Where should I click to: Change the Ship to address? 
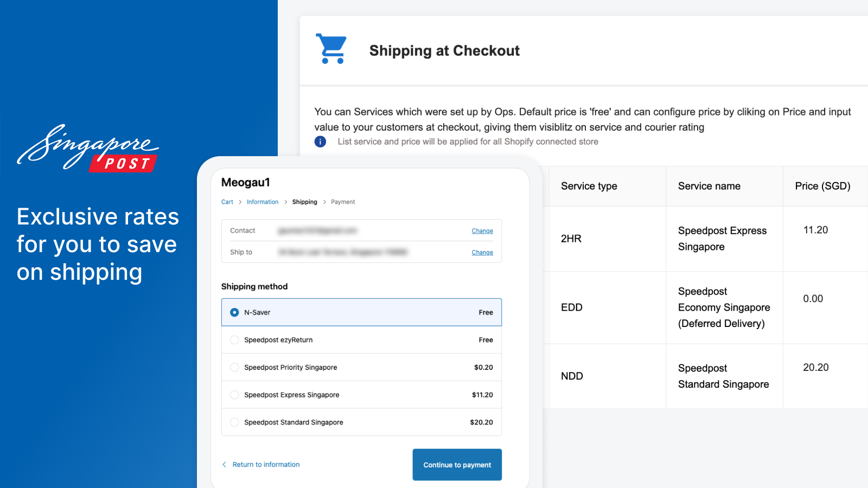tap(482, 253)
